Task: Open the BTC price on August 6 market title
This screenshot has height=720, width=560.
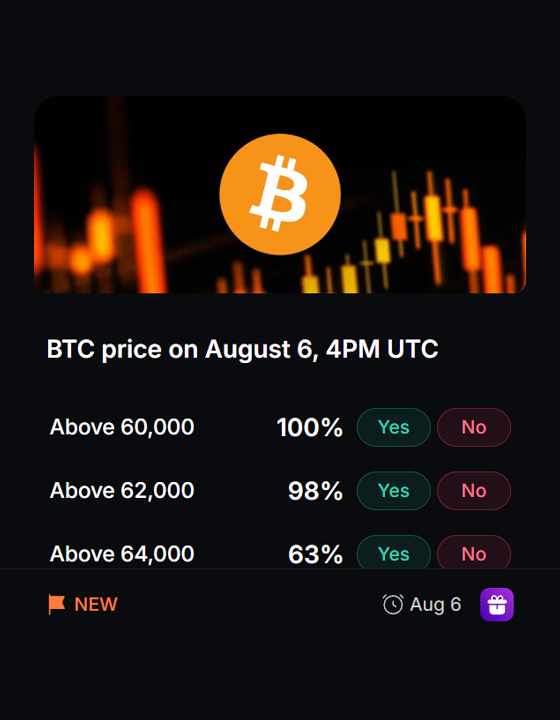Action: click(x=242, y=349)
